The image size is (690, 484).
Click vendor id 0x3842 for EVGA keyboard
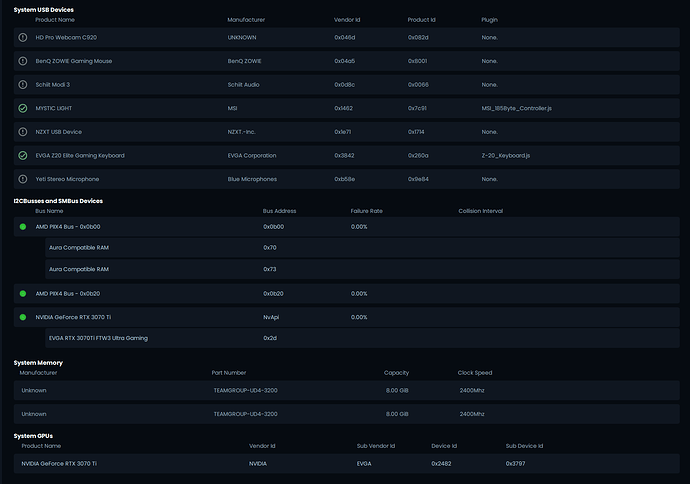[344, 155]
